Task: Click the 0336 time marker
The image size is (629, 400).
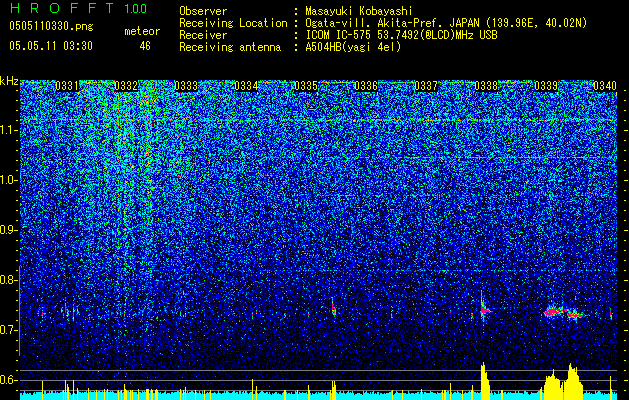Action: (366, 86)
